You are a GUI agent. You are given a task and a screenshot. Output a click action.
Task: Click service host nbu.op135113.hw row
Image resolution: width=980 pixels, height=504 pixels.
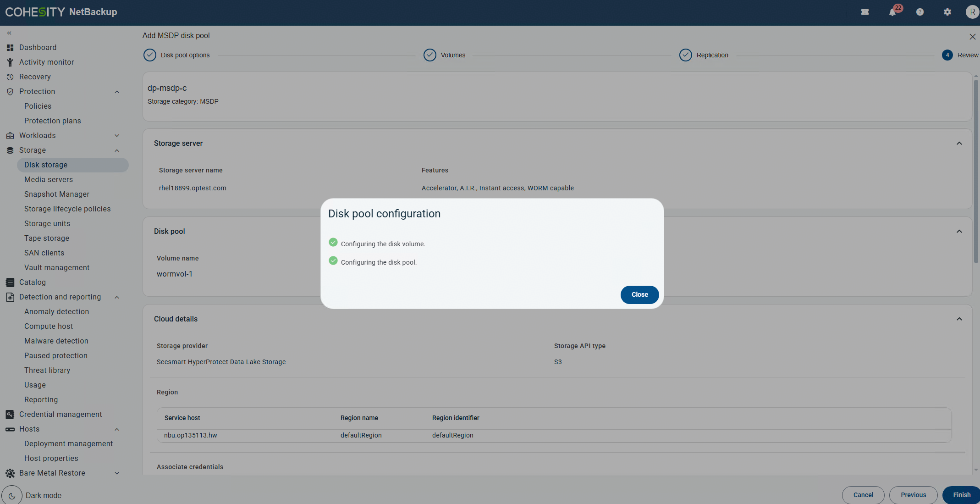point(554,436)
